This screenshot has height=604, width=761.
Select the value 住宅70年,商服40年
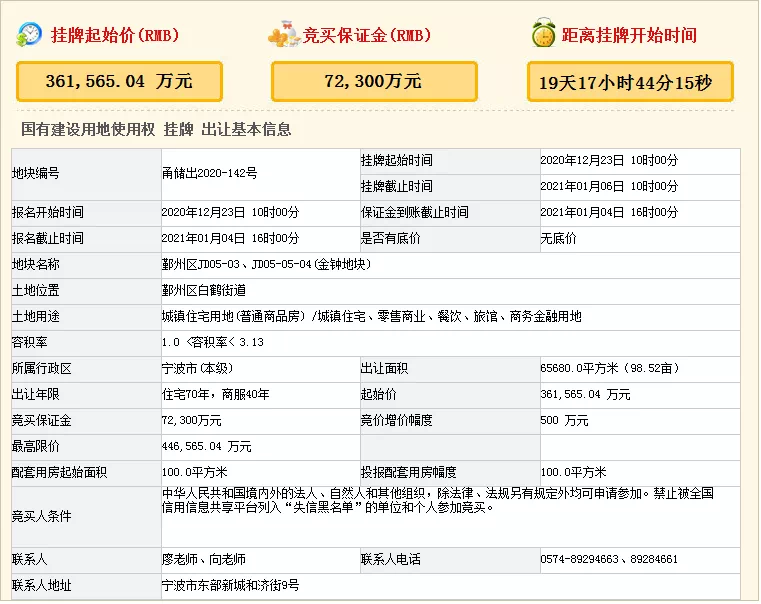216,394
